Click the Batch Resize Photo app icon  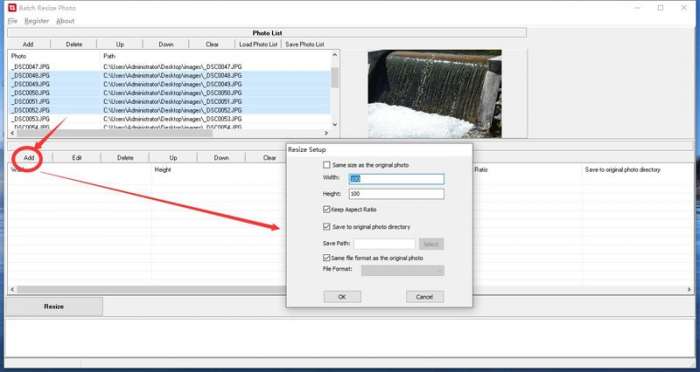tap(12, 8)
